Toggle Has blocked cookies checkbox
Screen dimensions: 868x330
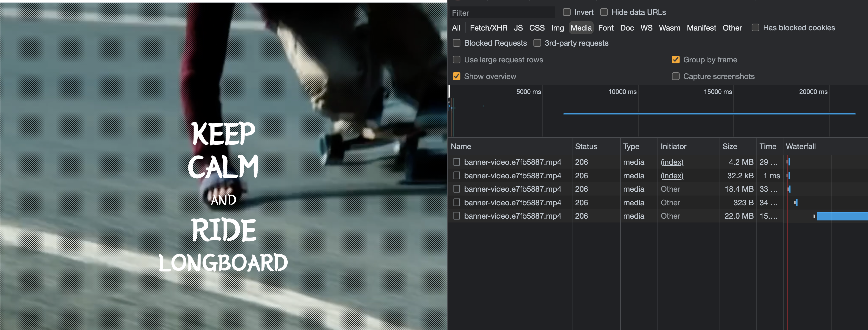pyautogui.click(x=755, y=28)
